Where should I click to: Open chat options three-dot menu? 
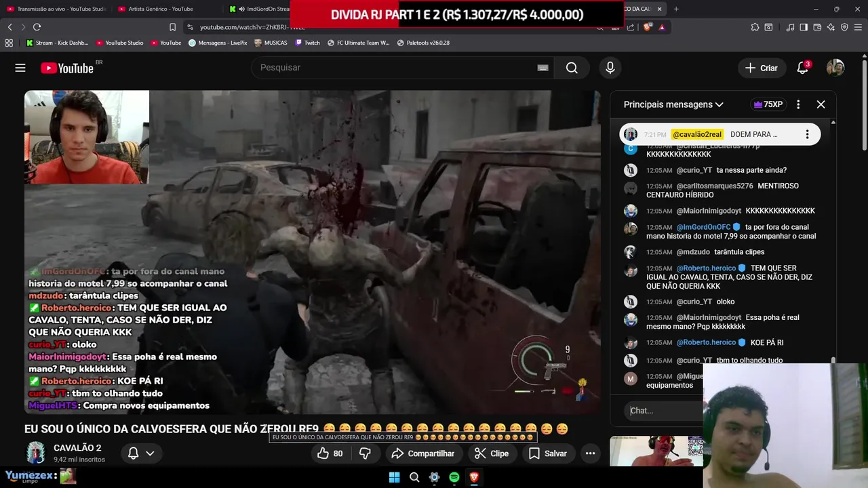pyautogui.click(x=798, y=104)
